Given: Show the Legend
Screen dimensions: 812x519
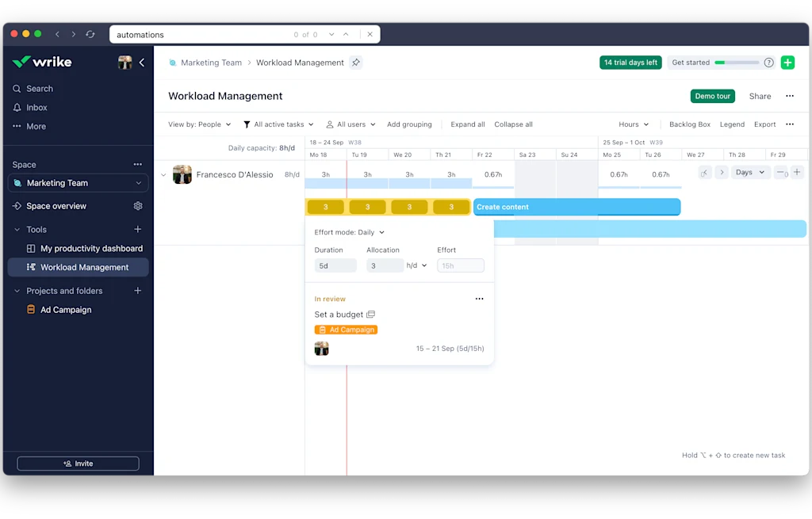Looking at the screenshot, I should [732, 124].
